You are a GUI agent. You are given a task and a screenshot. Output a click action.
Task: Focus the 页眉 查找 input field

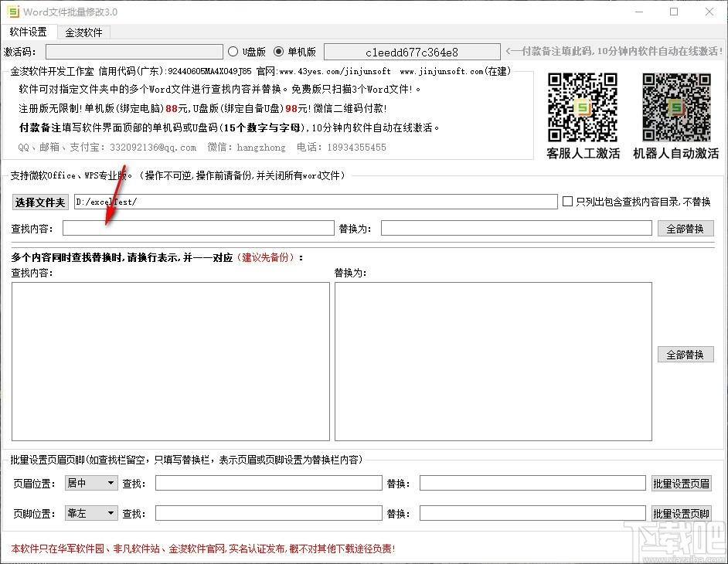pyautogui.click(x=268, y=483)
